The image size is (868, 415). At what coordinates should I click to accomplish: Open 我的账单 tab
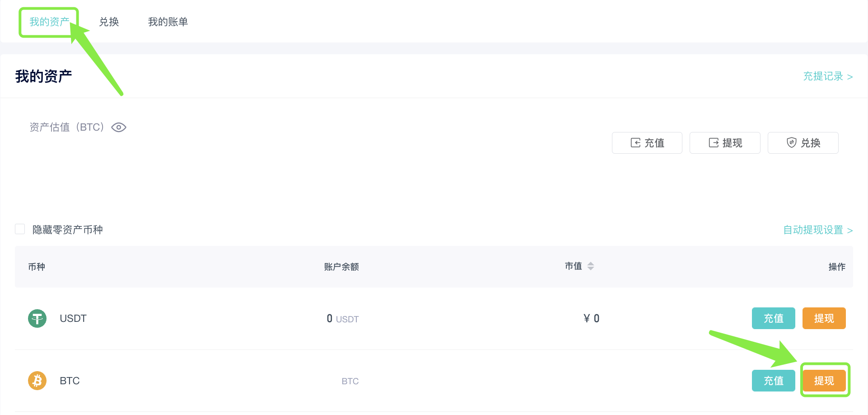coord(168,22)
